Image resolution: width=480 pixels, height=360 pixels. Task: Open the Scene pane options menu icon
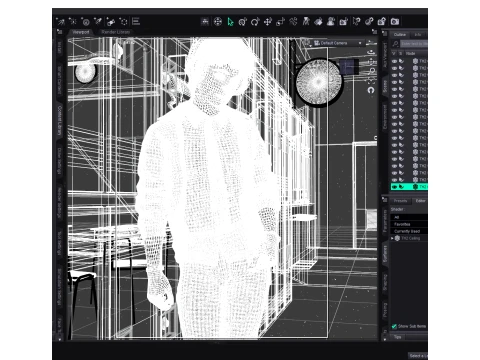click(x=384, y=33)
